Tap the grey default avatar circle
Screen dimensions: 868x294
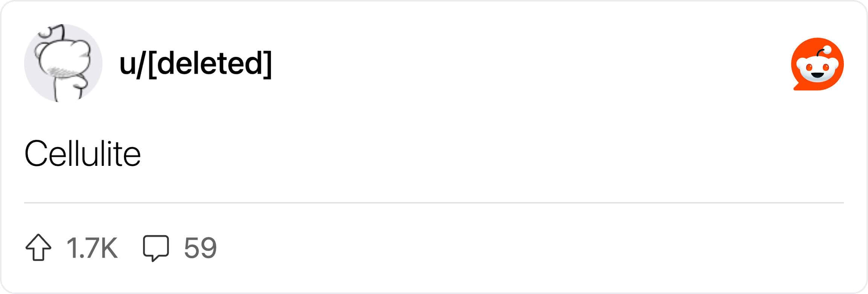[x=63, y=63]
